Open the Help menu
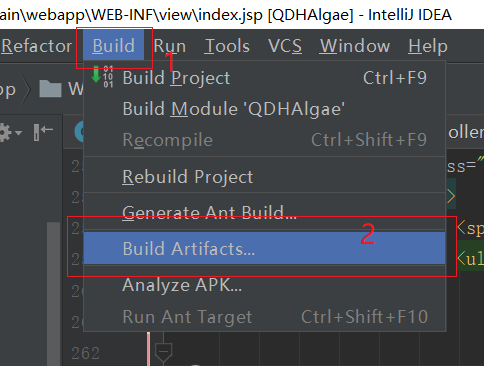The width and height of the screenshot is (484, 366). pos(428,46)
